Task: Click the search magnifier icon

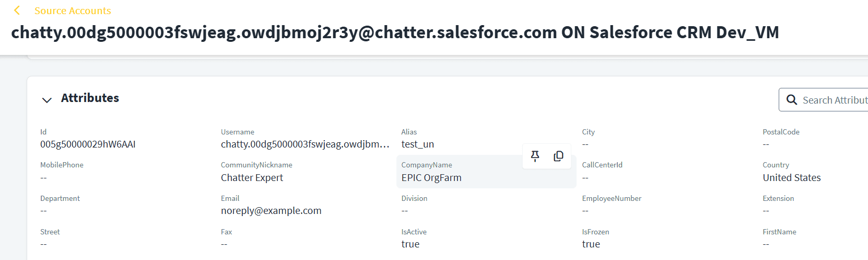Action: pos(792,100)
